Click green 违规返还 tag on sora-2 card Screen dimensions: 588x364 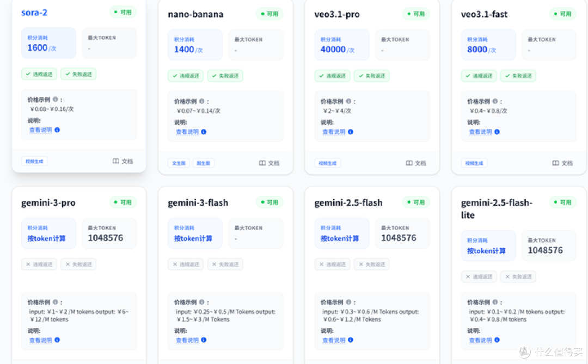(x=39, y=74)
